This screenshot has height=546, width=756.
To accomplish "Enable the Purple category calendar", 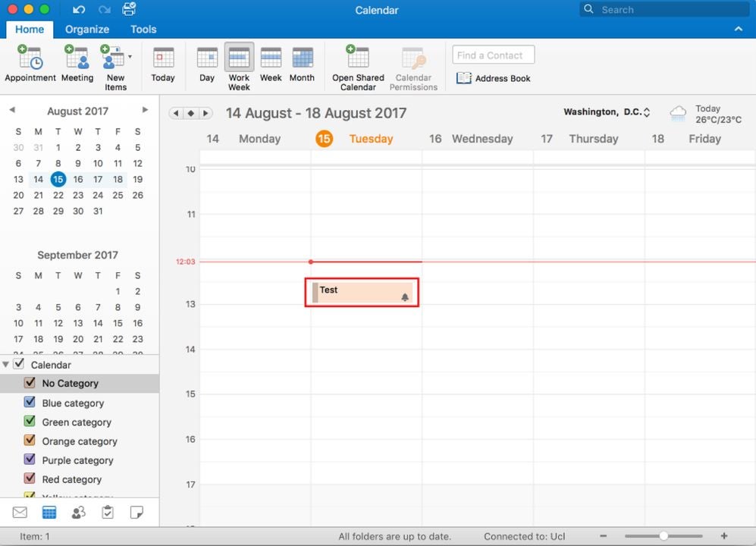I will (30, 460).
